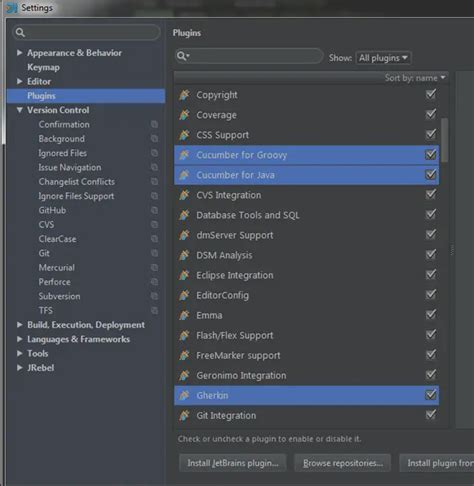
Task: Click the project-level icon beside Confirmation
Action: coord(154,124)
